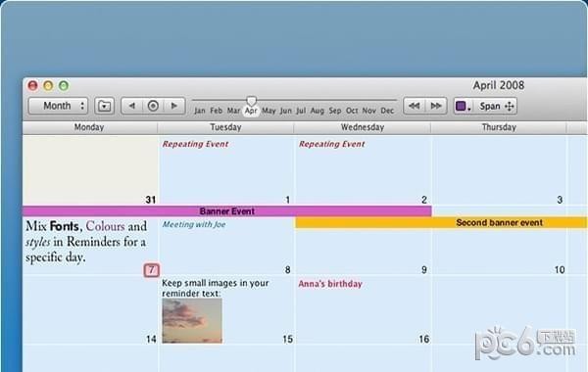Go to the previous month arrow

[x=131, y=106]
